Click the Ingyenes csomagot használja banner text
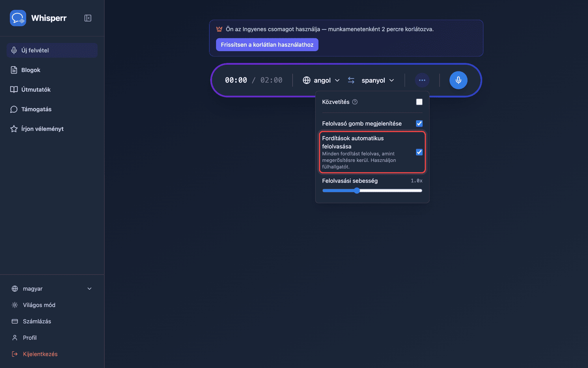588x368 pixels. [330, 29]
